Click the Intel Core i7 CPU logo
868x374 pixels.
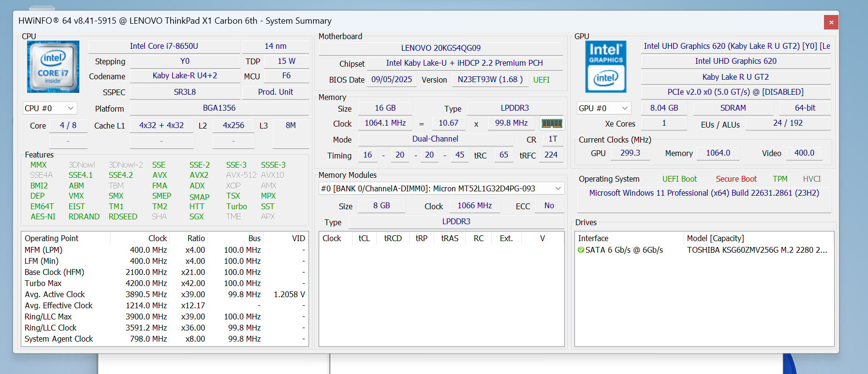(x=53, y=67)
